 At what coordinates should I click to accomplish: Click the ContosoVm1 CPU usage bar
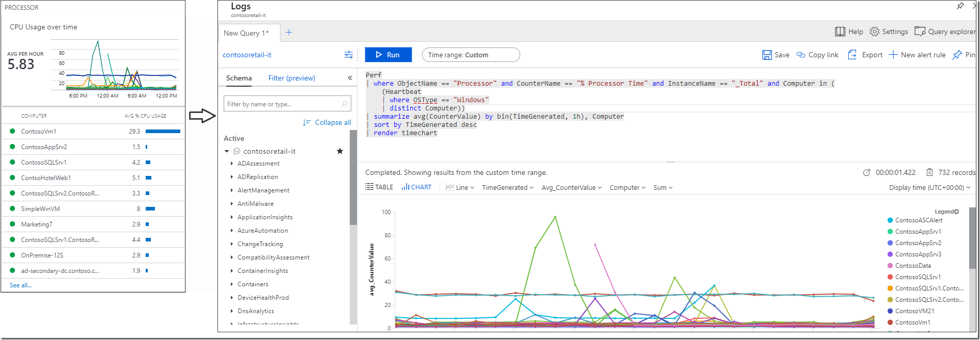point(163,131)
